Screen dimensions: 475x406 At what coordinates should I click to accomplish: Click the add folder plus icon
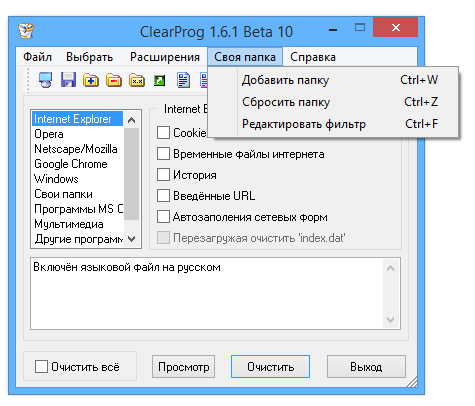(91, 80)
